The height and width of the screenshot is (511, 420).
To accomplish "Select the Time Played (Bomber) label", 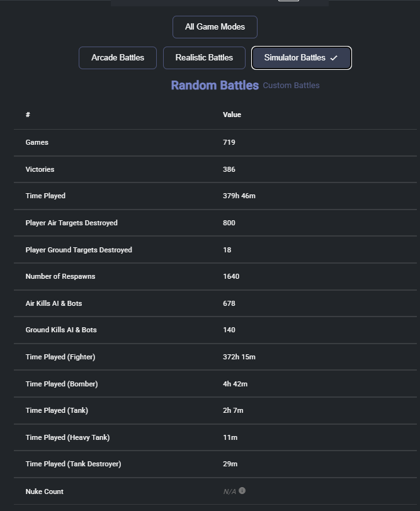I will coord(62,384).
